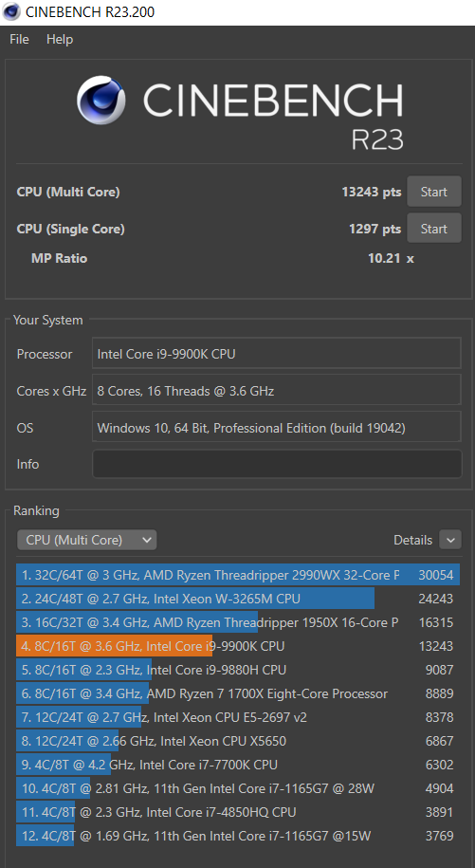Click the Cores x GHz field
Image resolution: width=475 pixels, height=868 pixels.
pyautogui.click(x=277, y=390)
